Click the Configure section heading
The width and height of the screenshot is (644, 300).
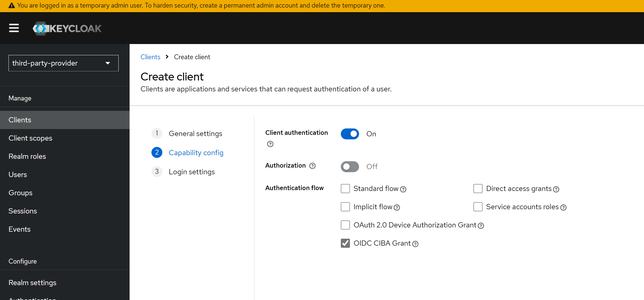[x=22, y=261]
